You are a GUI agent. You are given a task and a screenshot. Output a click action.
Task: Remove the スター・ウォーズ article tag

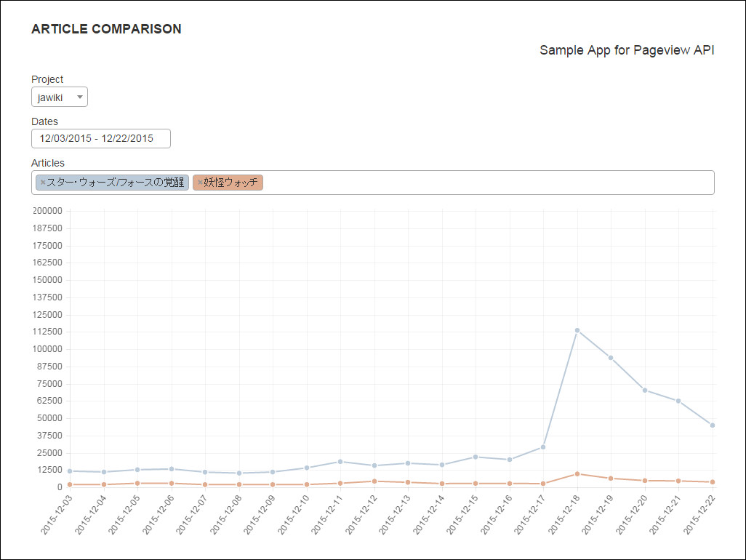(42, 182)
